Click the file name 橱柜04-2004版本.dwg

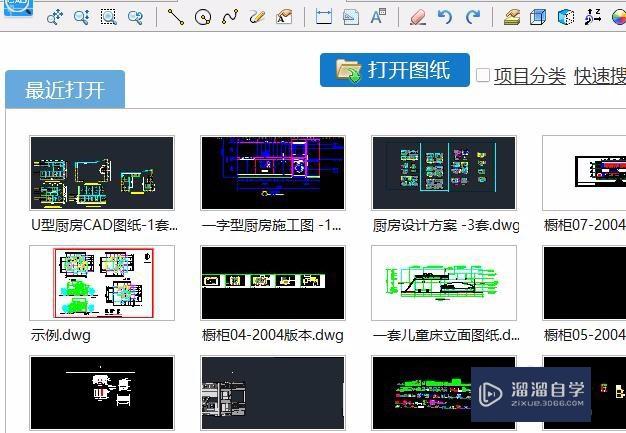point(273,335)
